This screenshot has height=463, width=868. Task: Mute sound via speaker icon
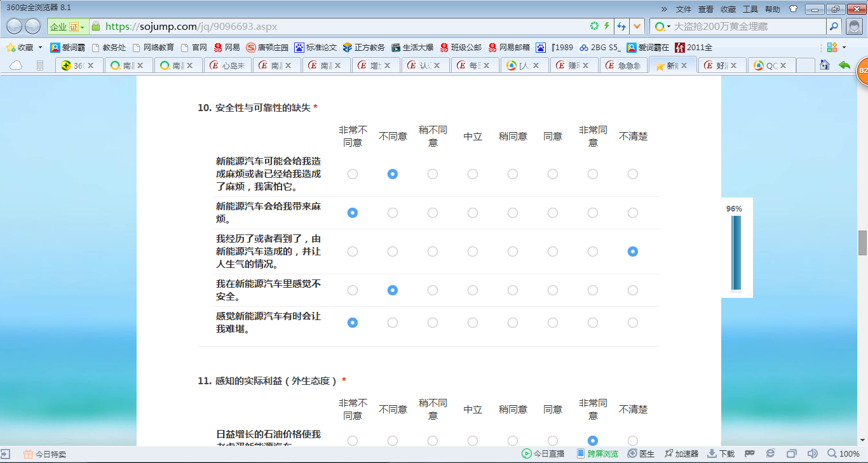tap(812, 453)
